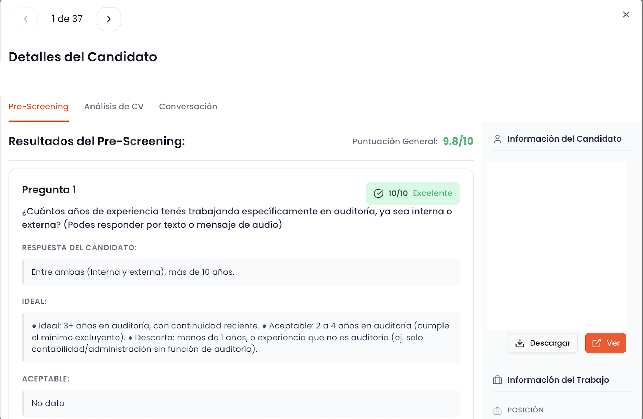Click the CV preview area in candidate panel
This screenshot has width=643, height=419.
[x=557, y=246]
